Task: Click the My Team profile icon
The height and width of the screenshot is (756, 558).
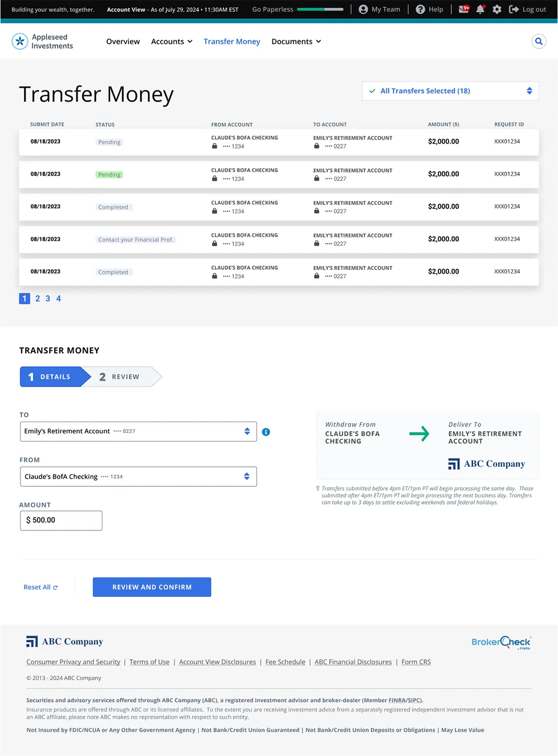Action: pos(363,9)
